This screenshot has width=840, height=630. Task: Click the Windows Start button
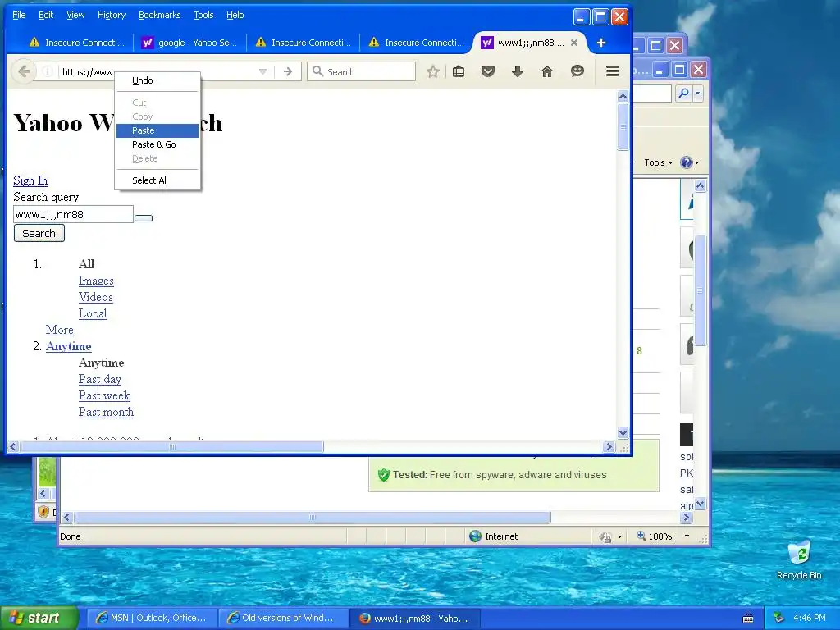pos(39,618)
